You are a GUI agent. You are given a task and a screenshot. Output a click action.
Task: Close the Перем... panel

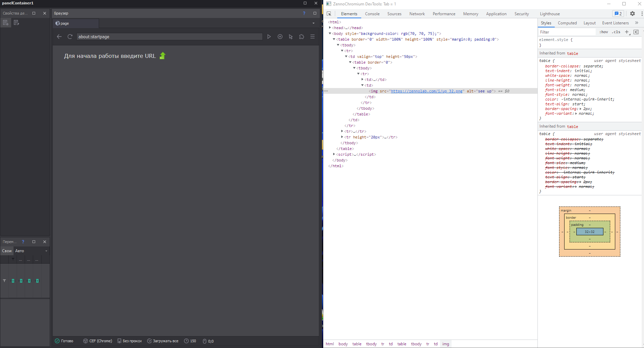(x=45, y=242)
